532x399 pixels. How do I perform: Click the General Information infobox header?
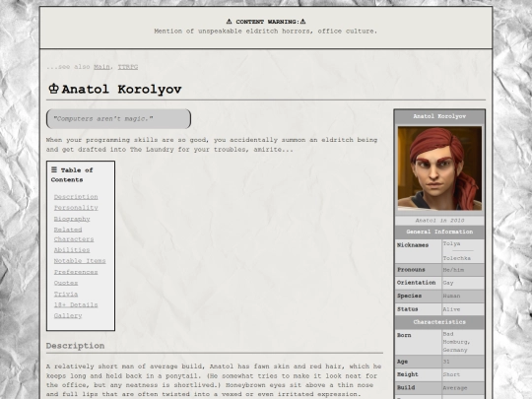(x=439, y=233)
